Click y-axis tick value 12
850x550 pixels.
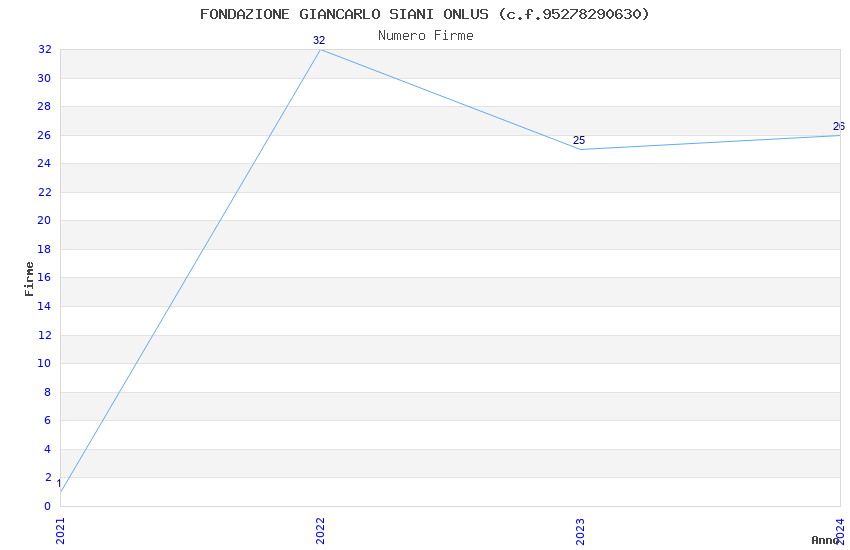click(x=44, y=335)
